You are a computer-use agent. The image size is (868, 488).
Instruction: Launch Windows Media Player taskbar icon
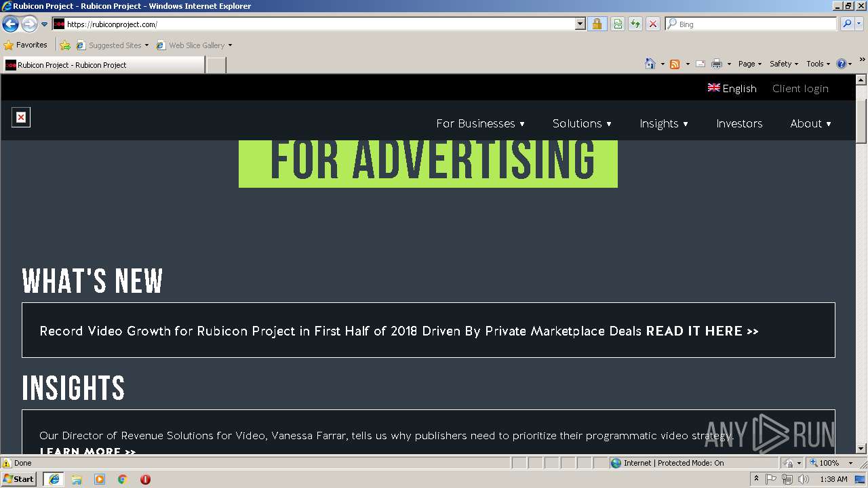[x=100, y=479]
